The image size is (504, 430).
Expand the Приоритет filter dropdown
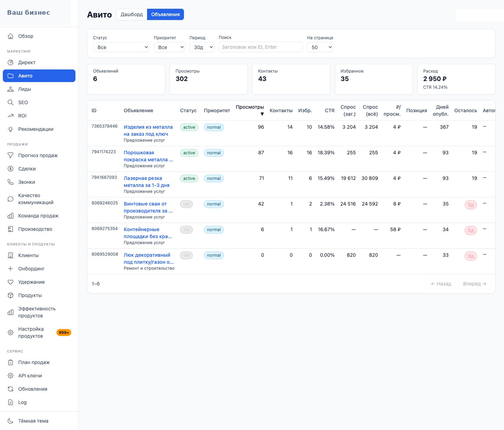[170, 47]
